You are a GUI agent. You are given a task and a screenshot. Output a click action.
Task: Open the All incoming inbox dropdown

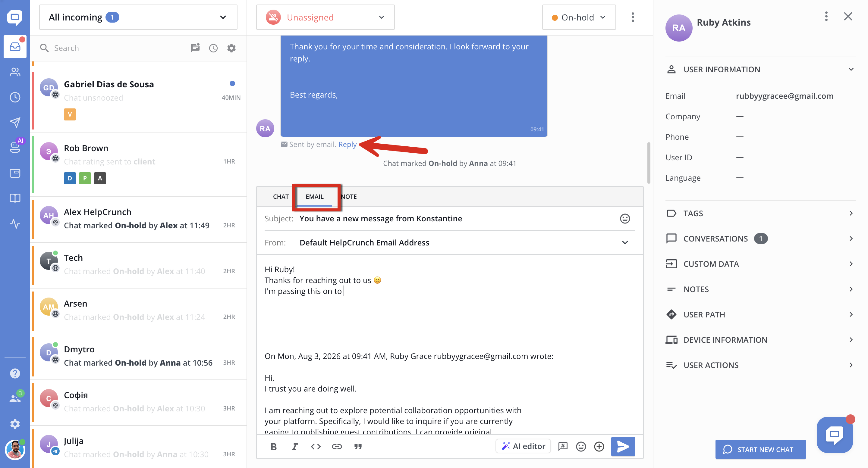(138, 17)
